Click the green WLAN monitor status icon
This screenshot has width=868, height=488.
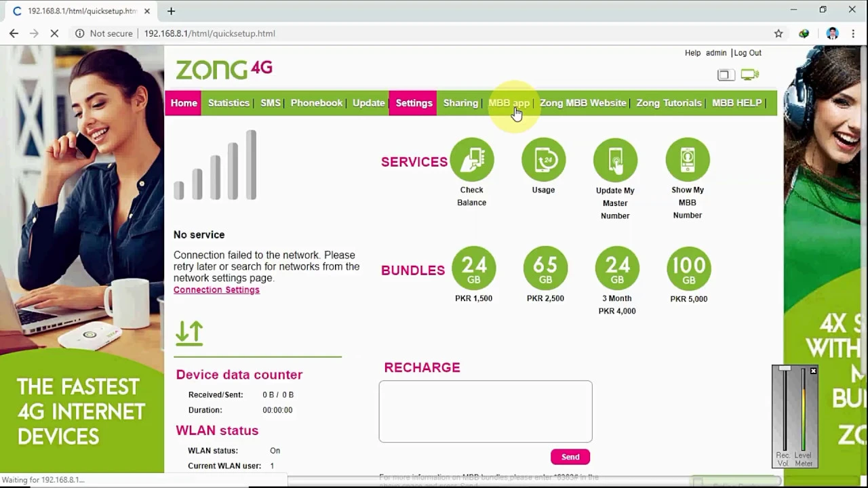(x=749, y=75)
